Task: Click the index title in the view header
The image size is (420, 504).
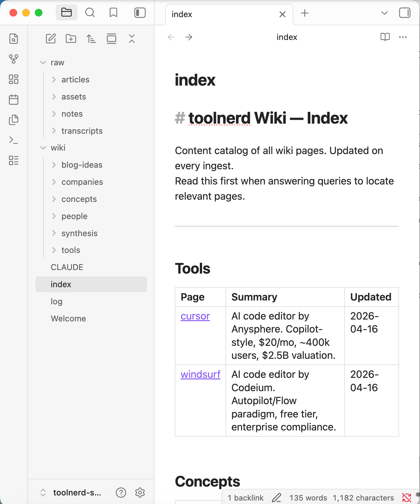Action: coord(287,37)
